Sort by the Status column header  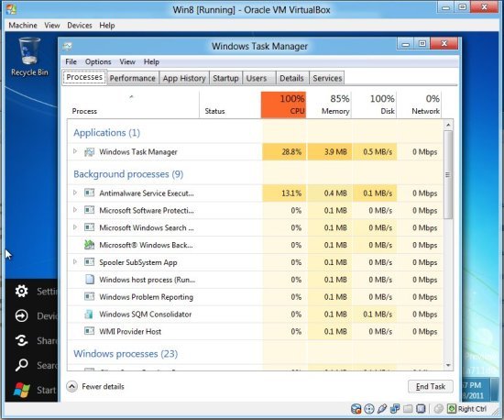coord(230,105)
